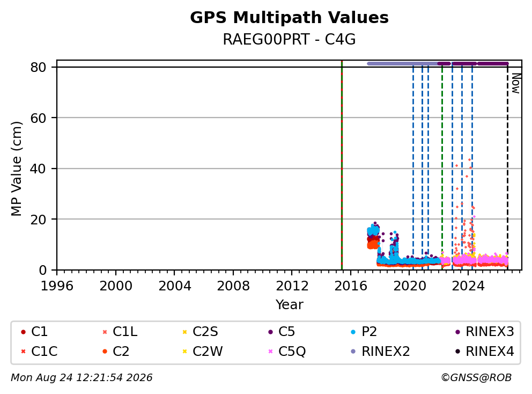Image resolution: width=532 pixels, height=394 pixels.
Task: Click the C1C legend entry
Action: click(39, 352)
